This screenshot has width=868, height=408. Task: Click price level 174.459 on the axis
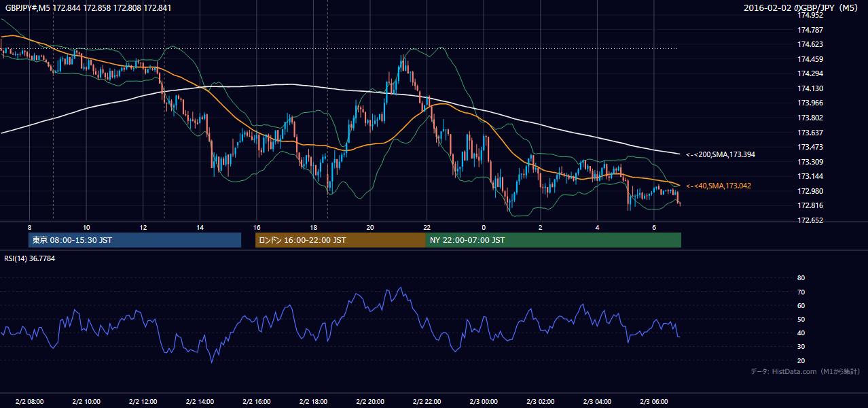tap(809, 59)
